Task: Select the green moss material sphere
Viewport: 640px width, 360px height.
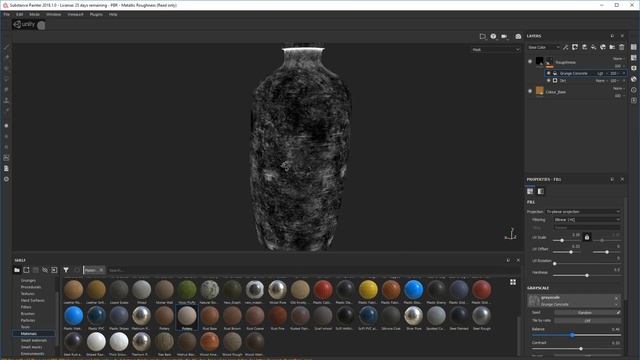Action: click(x=187, y=290)
